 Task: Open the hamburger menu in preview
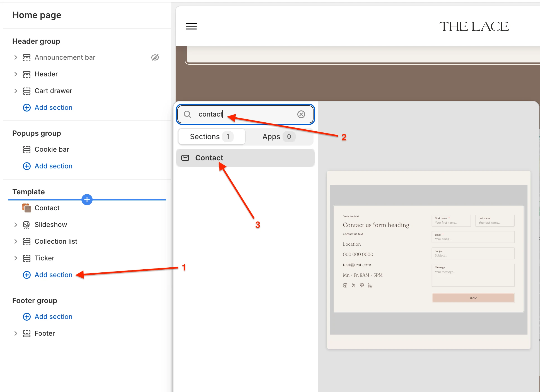191,26
